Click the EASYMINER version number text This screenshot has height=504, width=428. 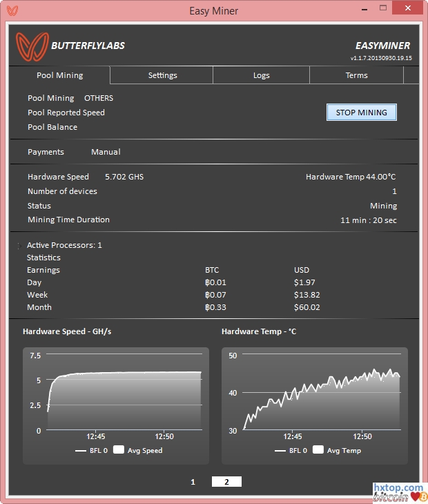coord(381,59)
